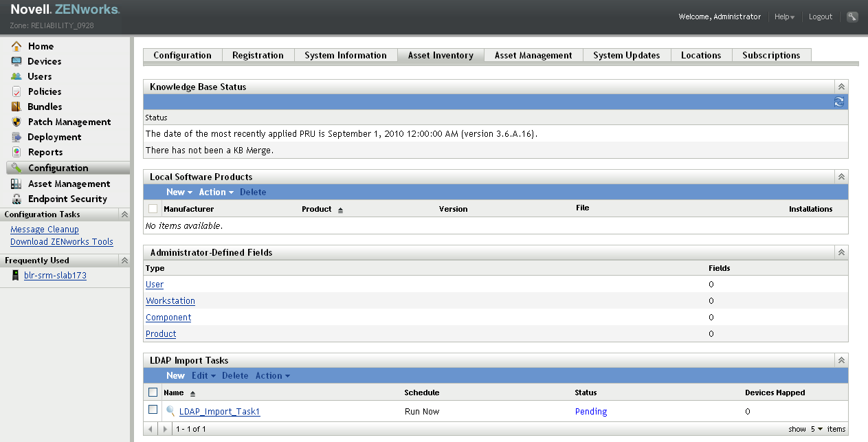Check the select-all box in Local Software Products
868x442 pixels.
152,208
